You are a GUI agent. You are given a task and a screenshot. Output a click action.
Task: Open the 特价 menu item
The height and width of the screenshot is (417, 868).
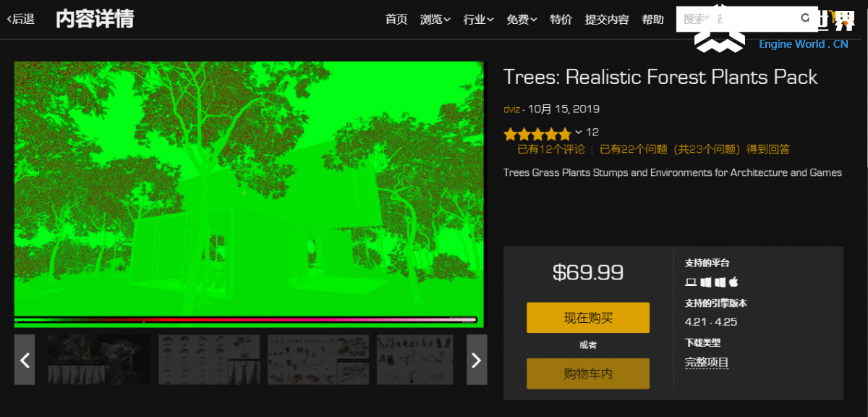point(561,20)
